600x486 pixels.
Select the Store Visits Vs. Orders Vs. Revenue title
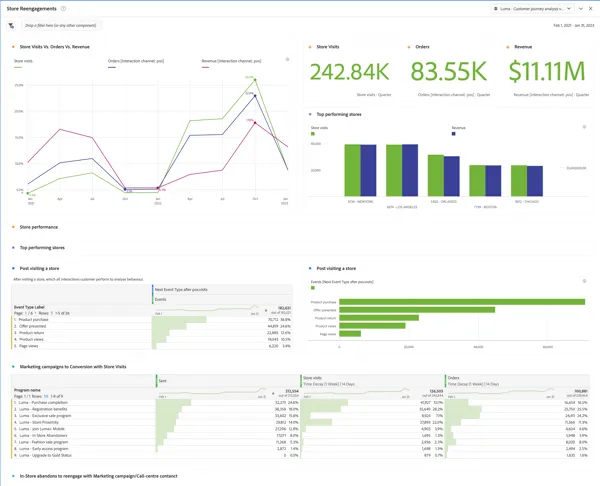55,47
